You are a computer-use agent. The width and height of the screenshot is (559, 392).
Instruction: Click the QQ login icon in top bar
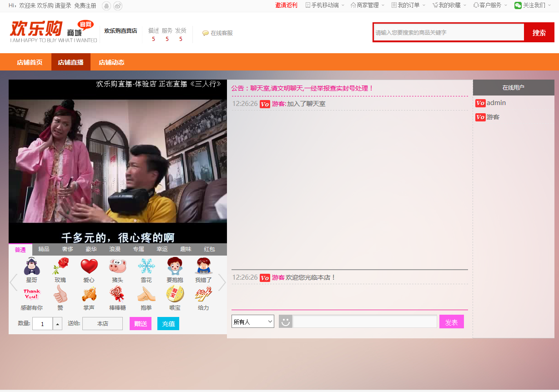click(x=106, y=5)
